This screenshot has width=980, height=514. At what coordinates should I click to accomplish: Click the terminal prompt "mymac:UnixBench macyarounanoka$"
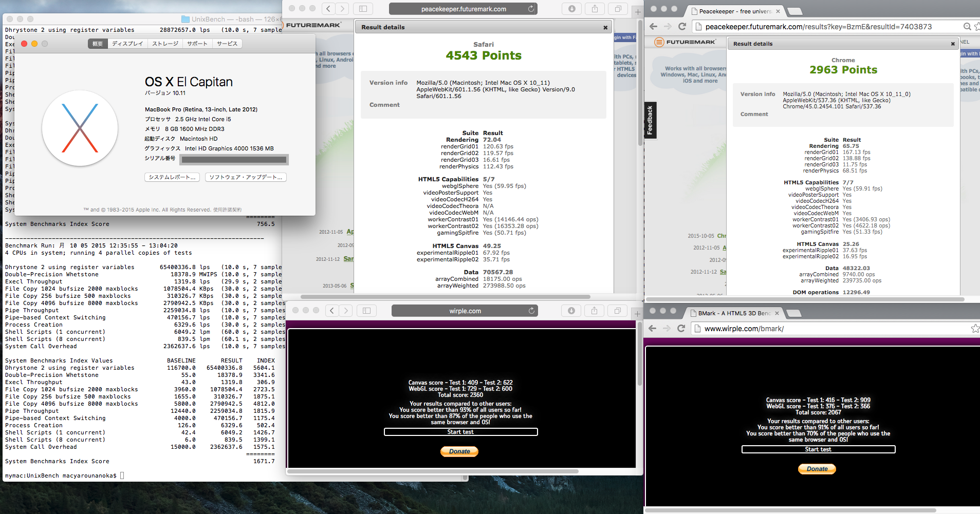61,475
